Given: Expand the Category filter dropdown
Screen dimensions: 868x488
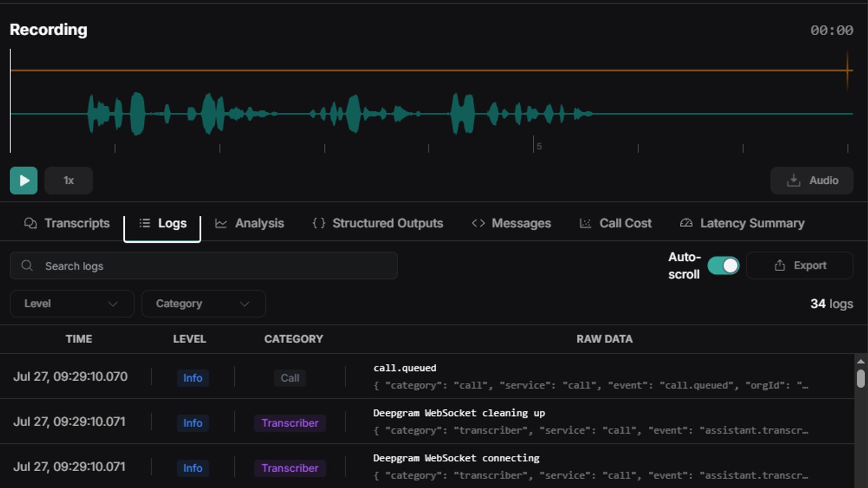Looking at the screenshot, I should (203, 304).
